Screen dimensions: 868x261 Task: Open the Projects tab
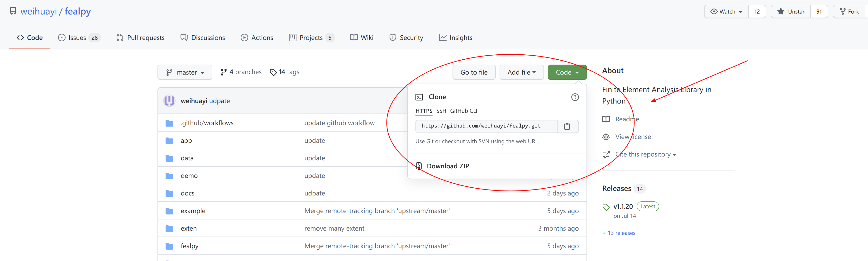[311, 37]
